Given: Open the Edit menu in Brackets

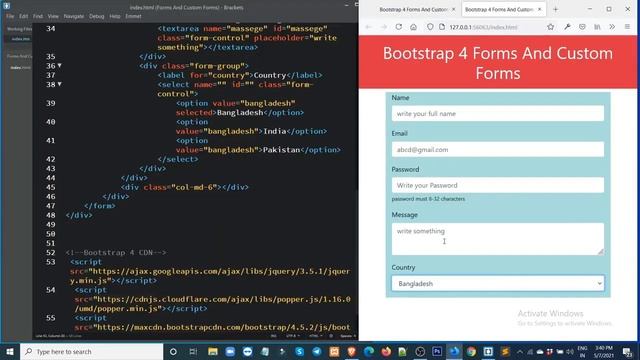Looking at the screenshot, I should pos(24,16).
